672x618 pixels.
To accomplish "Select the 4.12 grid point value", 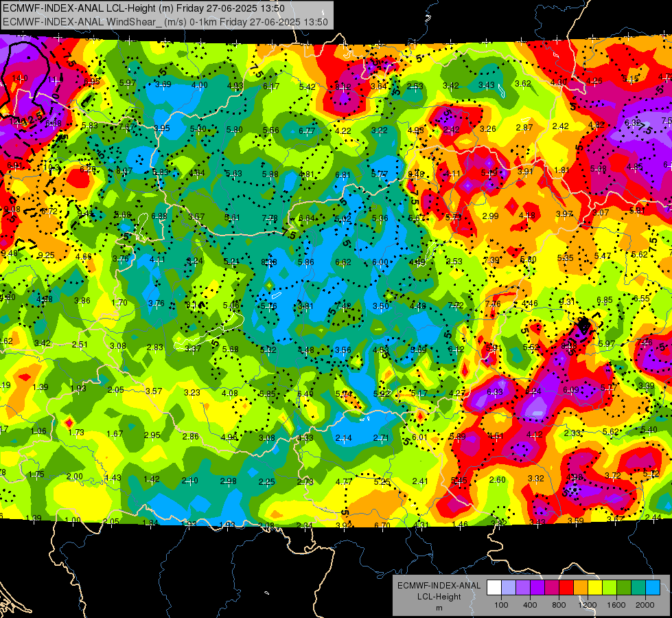I will pos(534,435).
